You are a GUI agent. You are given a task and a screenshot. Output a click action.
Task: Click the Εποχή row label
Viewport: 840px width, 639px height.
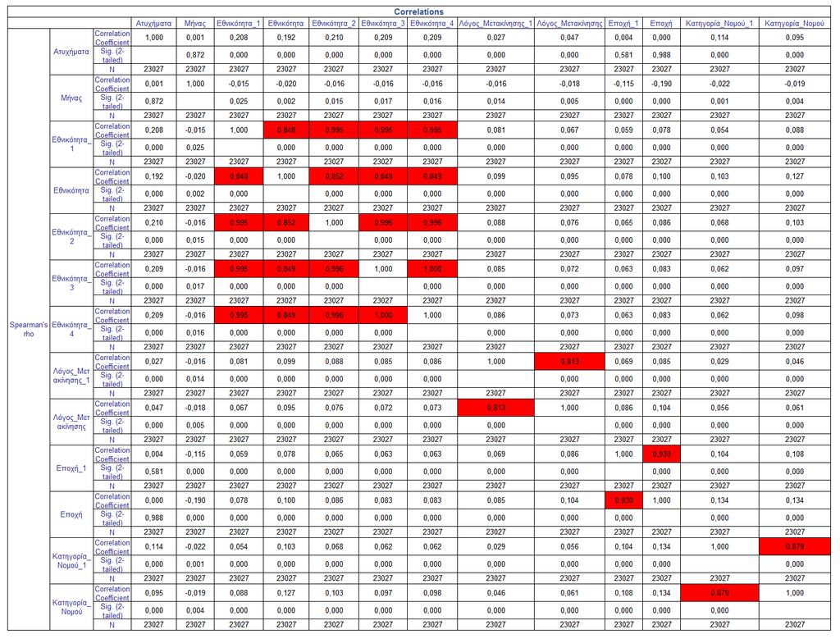pyautogui.click(x=71, y=514)
